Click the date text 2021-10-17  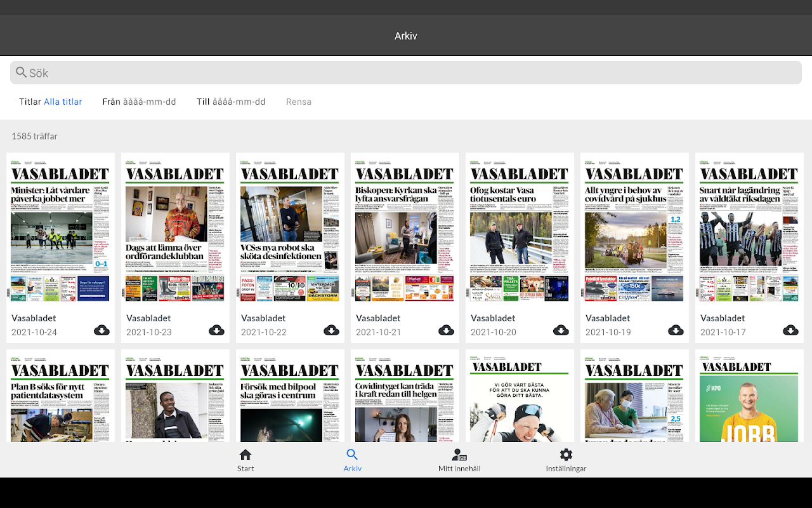(723, 332)
